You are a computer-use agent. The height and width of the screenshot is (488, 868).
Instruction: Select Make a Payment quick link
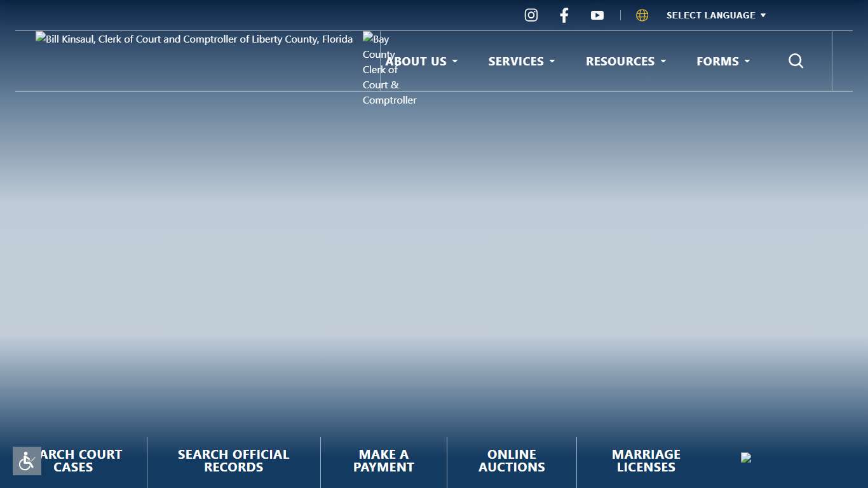point(383,461)
